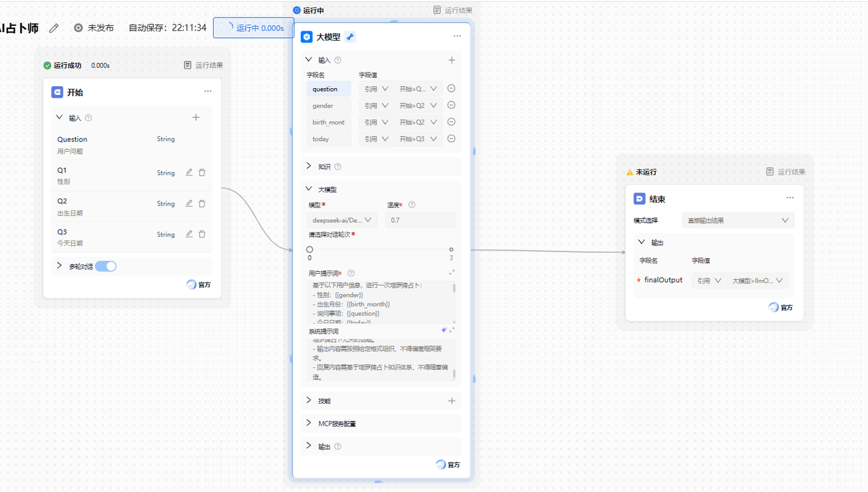Click the left handle of the dialogue rounds slider

point(309,249)
